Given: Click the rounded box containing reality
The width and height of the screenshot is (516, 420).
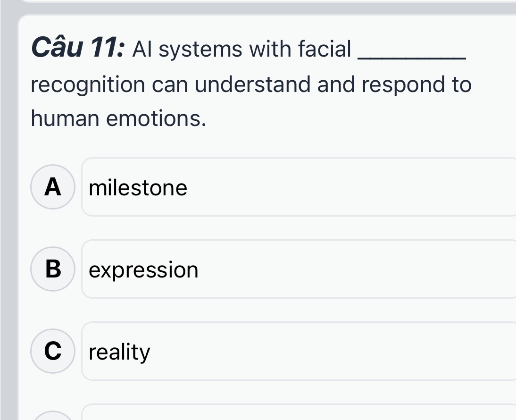Looking at the screenshot, I should [297, 351].
